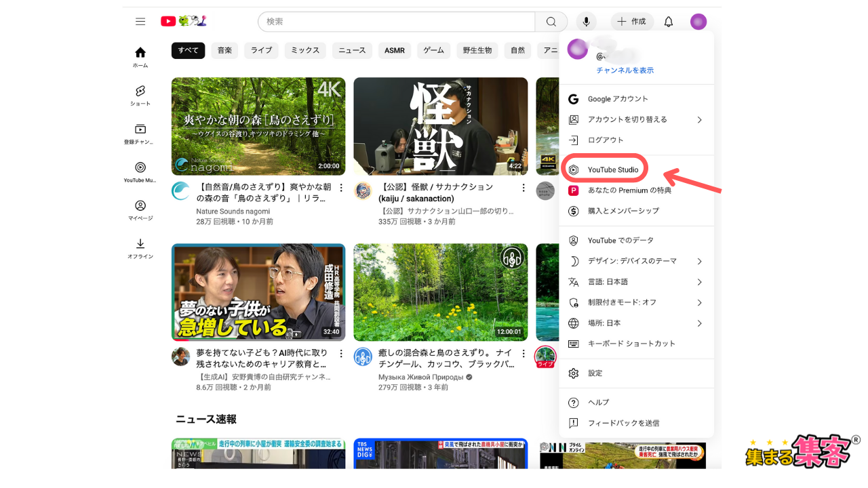Expand アカウントを切り替える submenu
The height and width of the screenshot is (488, 868).
(x=637, y=119)
